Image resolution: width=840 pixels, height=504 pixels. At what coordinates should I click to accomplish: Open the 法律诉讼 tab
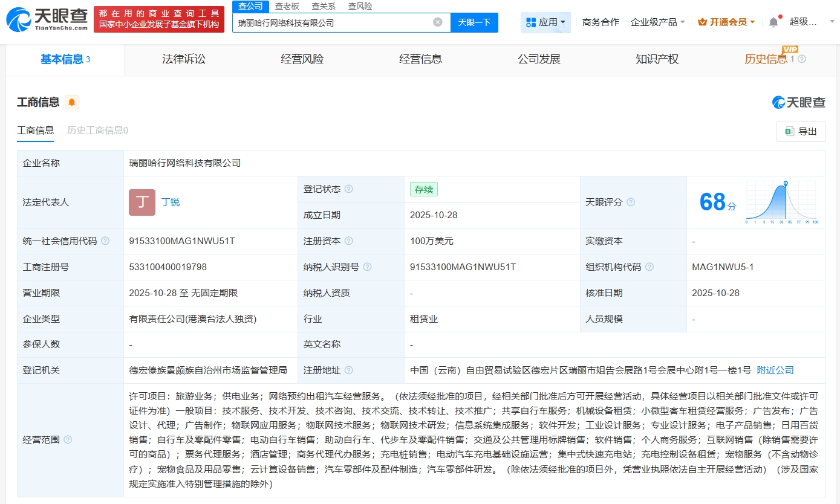184,59
